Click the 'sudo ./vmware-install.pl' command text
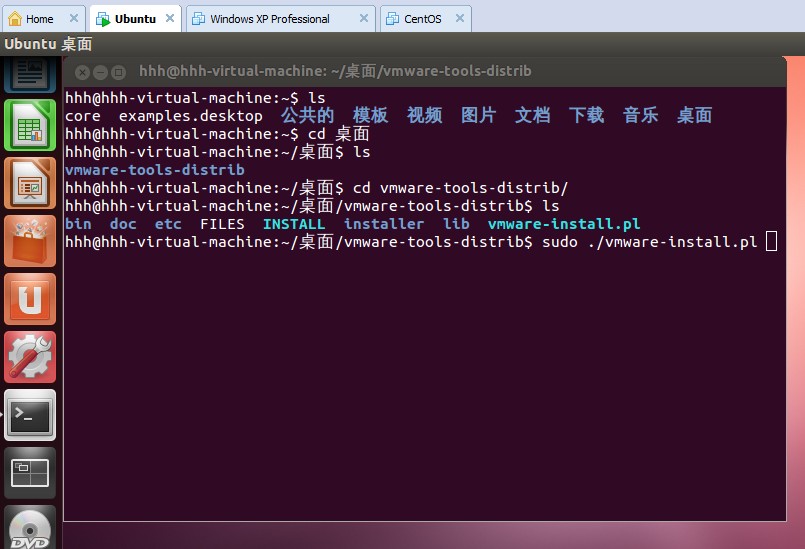805x549 pixels. (650, 242)
